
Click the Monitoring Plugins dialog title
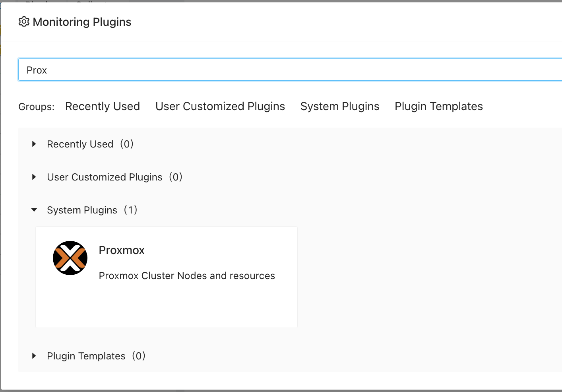pos(82,22)
